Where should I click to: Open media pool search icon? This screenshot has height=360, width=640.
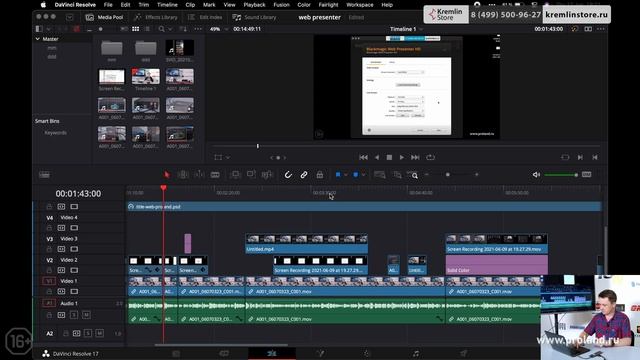tap(162, 29)
